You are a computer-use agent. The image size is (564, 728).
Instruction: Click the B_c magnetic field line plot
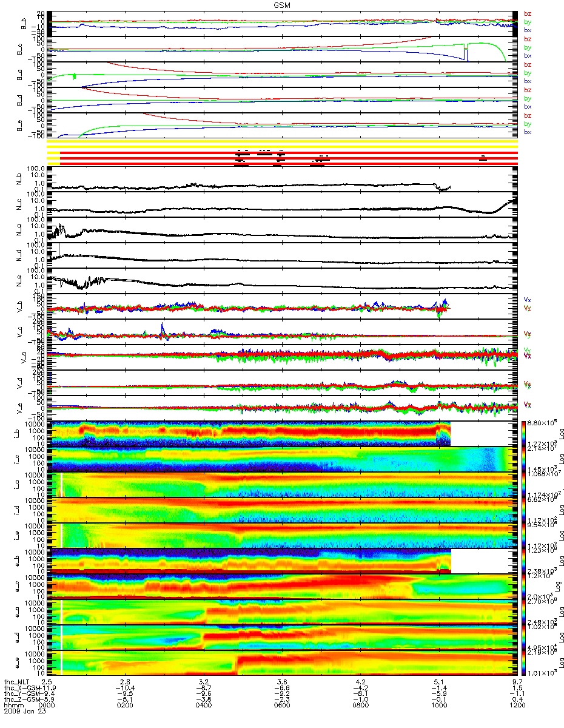[283, 49]
